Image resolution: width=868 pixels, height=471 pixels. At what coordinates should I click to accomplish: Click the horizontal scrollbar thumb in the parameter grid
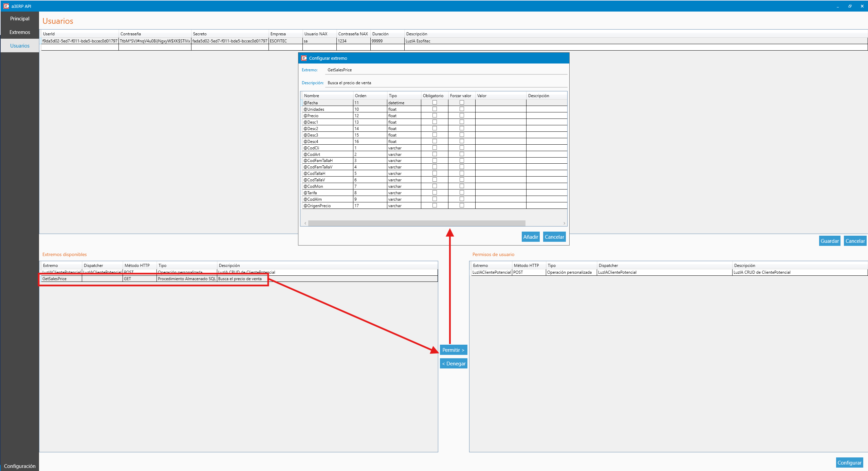click(417, 223)
